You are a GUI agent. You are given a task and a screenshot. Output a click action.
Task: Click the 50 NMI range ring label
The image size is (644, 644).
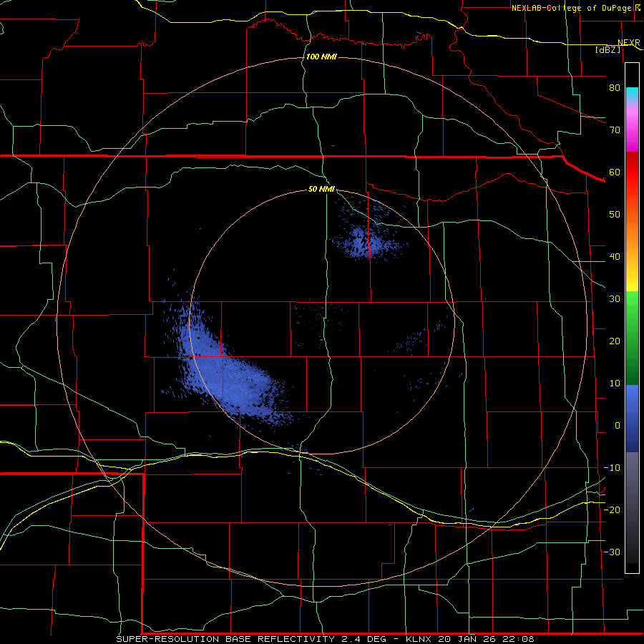pos(321,190)
